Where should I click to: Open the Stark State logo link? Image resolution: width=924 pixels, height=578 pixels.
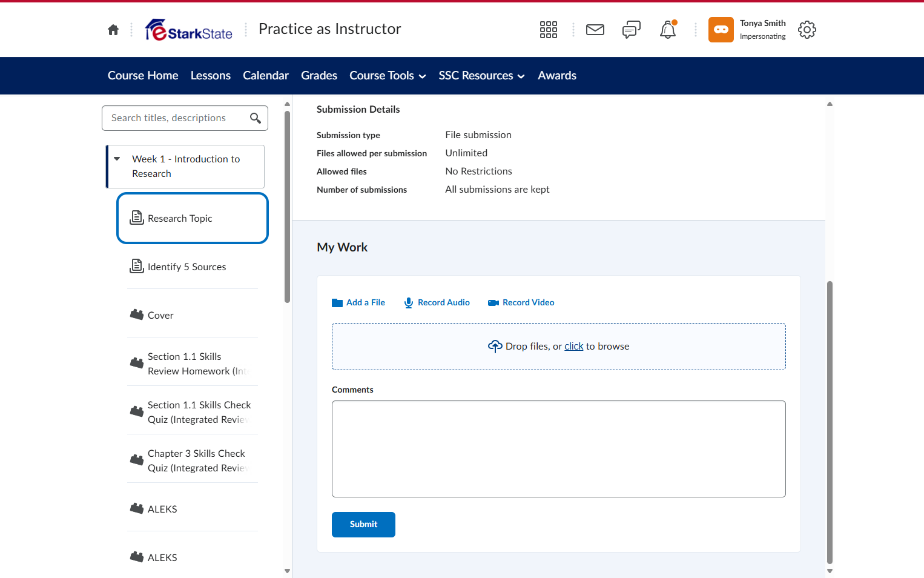coord(189,30)
